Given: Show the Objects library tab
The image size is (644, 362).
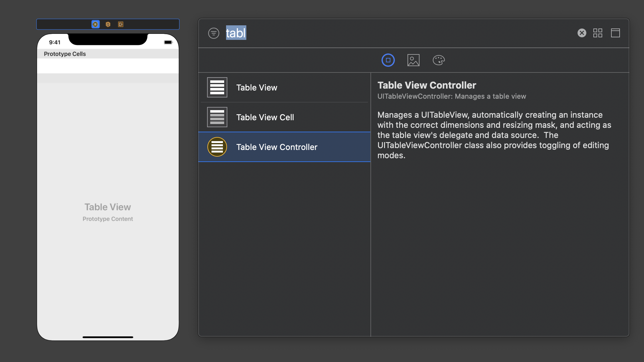Looking at the screenshot, I should pos(388,60).
